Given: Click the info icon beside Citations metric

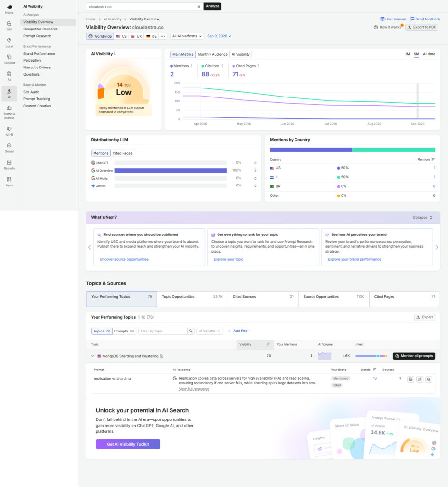Looking at the screenshot, I should (x=222, y=66).
